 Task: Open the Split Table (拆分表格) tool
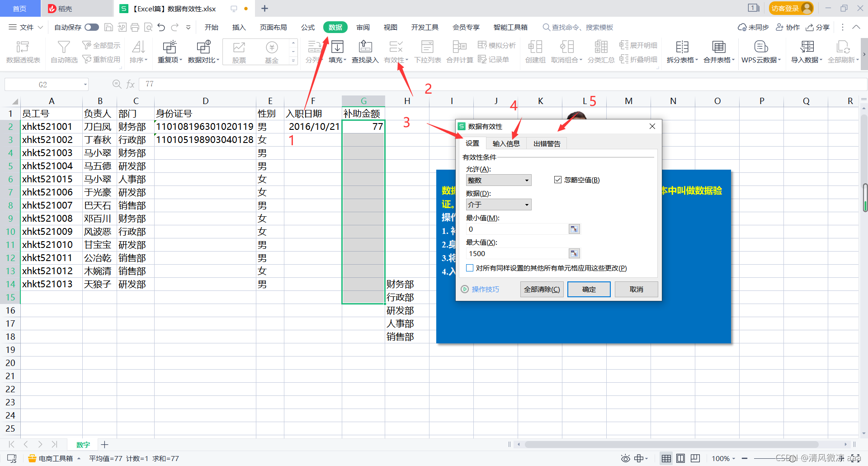[682, 52]
